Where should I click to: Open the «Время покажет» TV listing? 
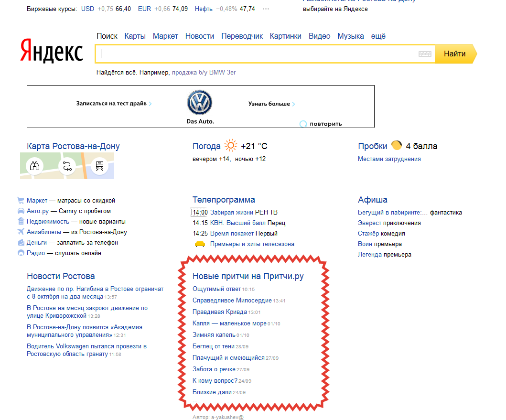coord(232,233)
